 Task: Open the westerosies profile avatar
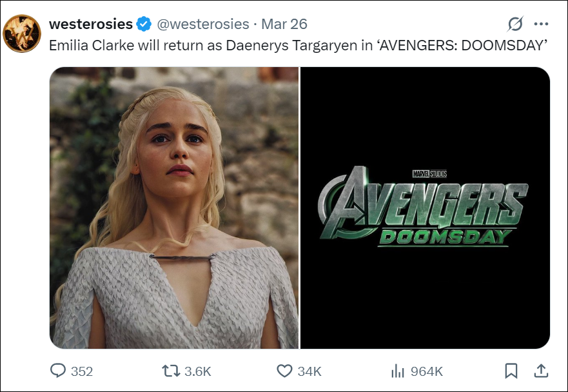tap(22, 34)
